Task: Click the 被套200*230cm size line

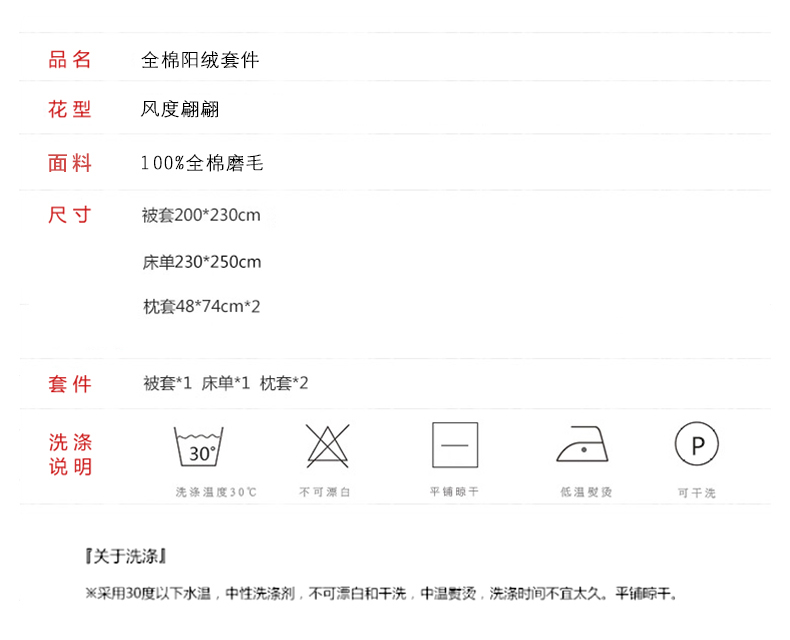Action: 201,215
